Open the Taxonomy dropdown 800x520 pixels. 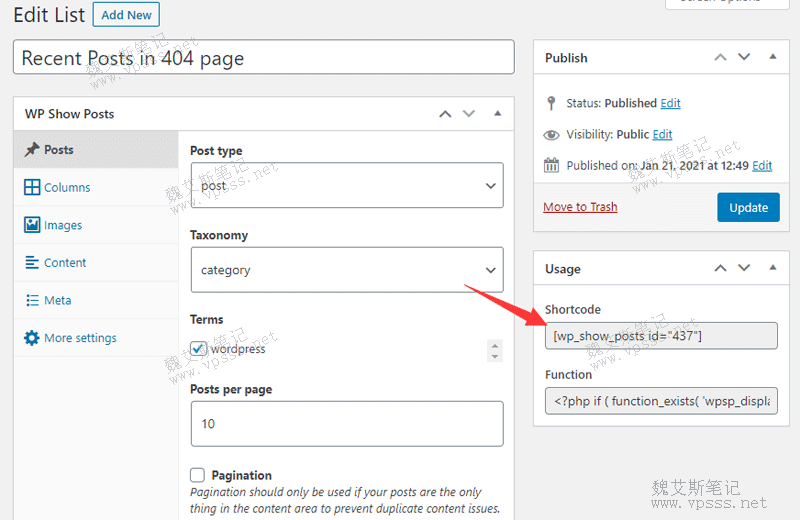[347, 270]
